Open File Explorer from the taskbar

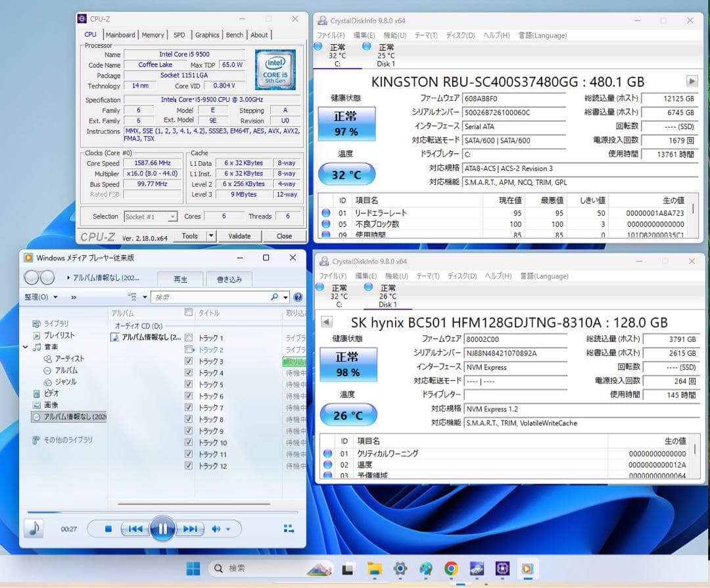(375, 568)
